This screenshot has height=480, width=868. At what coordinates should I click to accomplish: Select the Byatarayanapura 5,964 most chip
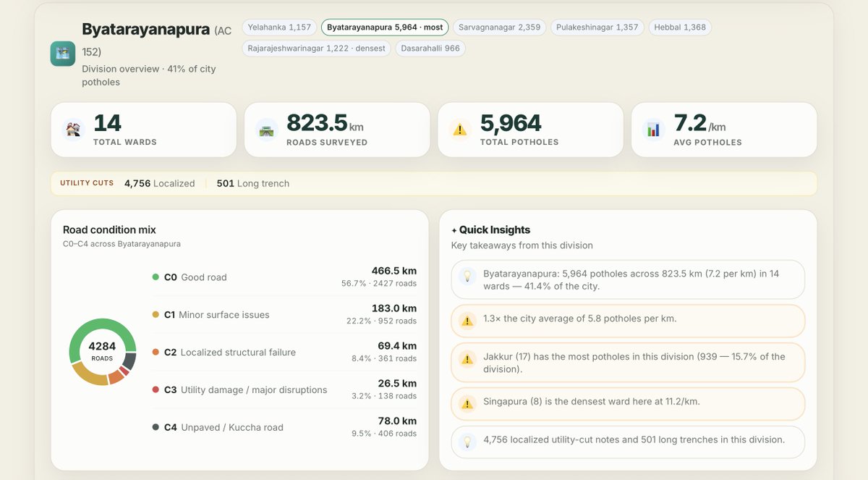point(385,28)
